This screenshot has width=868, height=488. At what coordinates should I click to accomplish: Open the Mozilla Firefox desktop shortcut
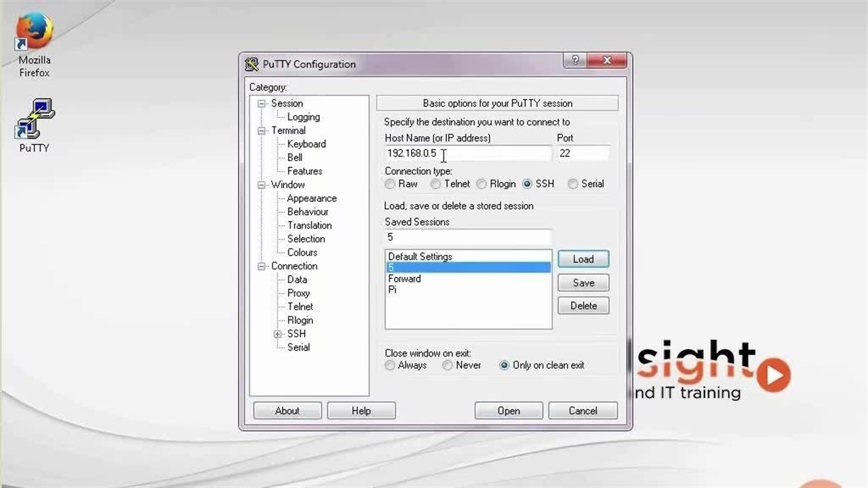tap(34, 34)
